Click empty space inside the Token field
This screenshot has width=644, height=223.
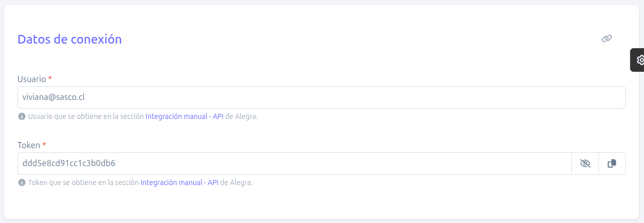pos(338,164)
